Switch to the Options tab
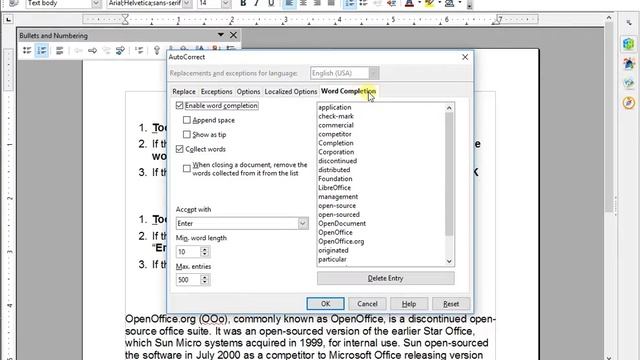The height and width of the screenshot is (360, 640). (x=248, y=91)
